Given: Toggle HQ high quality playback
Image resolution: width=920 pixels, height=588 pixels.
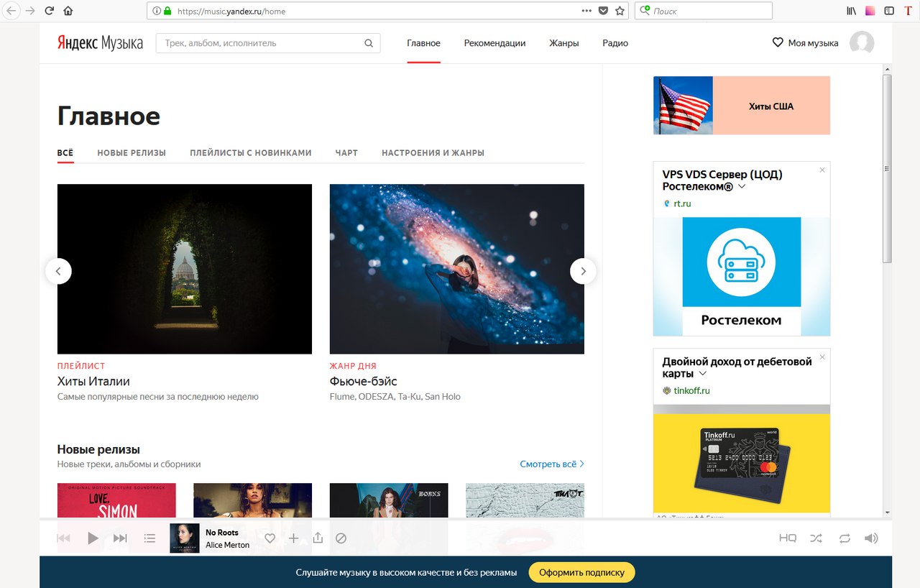Looking at the screenshot, I should pyautogui.click(x=788, y=538).
